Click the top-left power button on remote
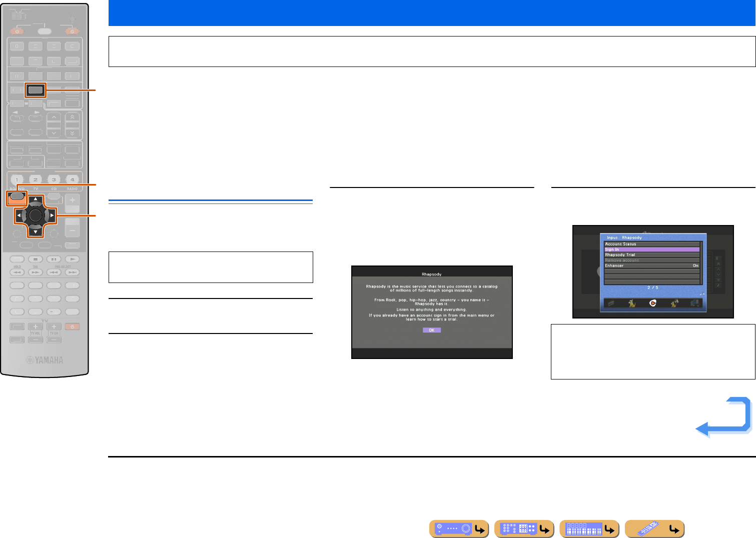Image resolution: width=756 pixels, height=538 pixels. coord(17,31)
